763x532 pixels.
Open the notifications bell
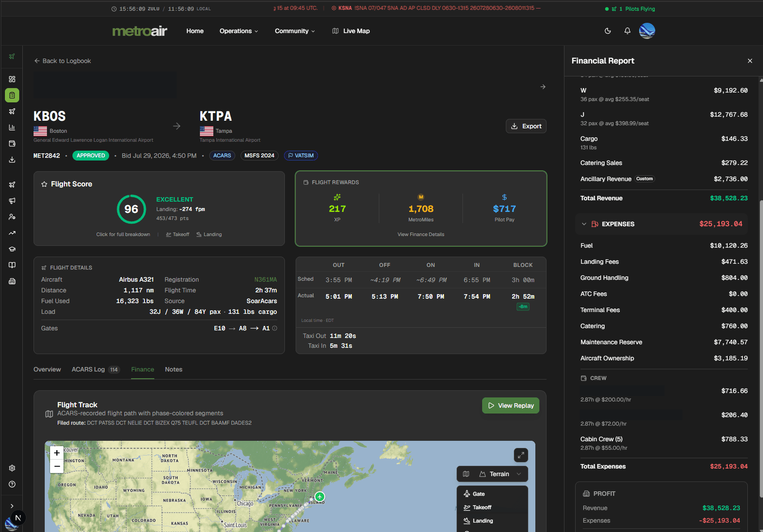click(627, 31)
